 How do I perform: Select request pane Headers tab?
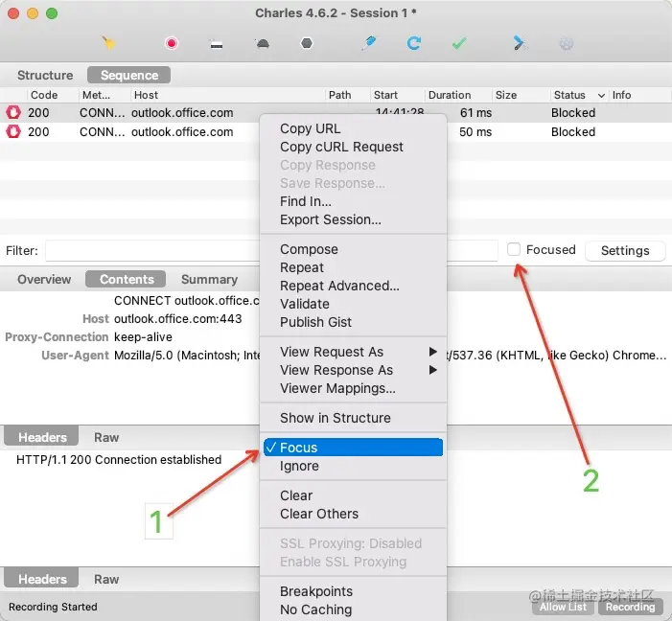[x=41, y=437]
